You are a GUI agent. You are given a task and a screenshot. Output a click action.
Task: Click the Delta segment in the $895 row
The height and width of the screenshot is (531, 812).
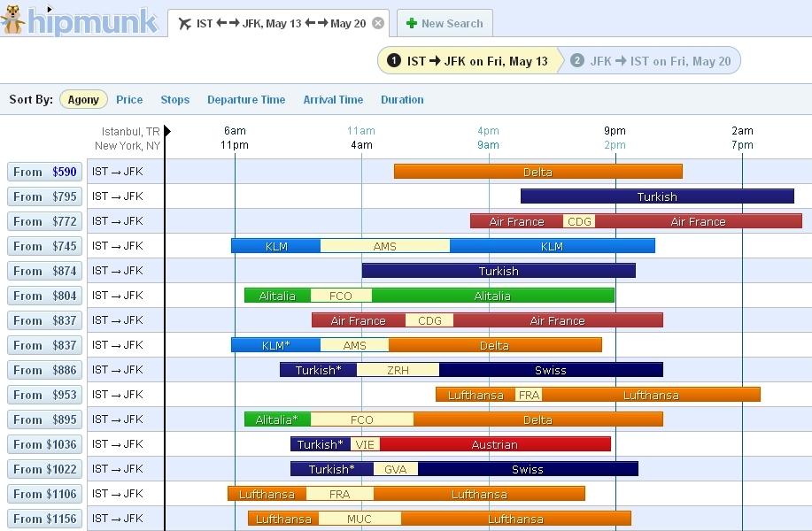click(x=538, y=419)
